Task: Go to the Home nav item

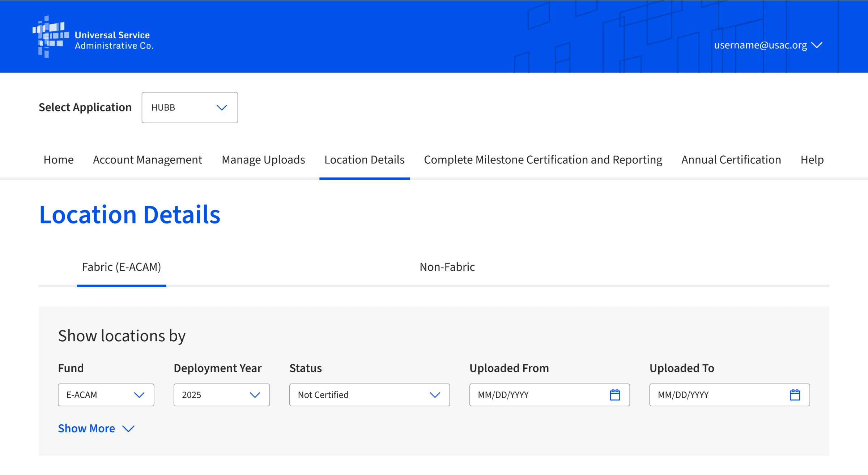Action: click(59, 160)
